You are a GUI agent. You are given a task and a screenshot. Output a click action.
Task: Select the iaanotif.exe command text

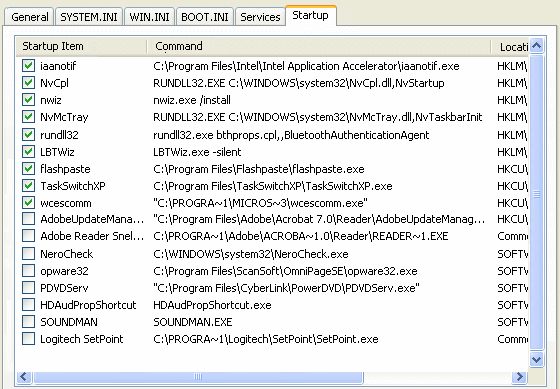pyautogui.click(x=306, y=66)
